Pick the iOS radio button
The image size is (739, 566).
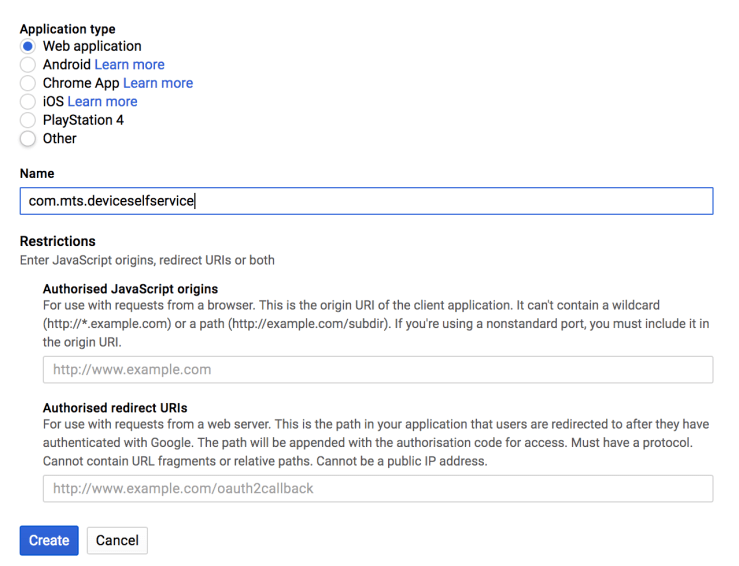coord(28,102)
